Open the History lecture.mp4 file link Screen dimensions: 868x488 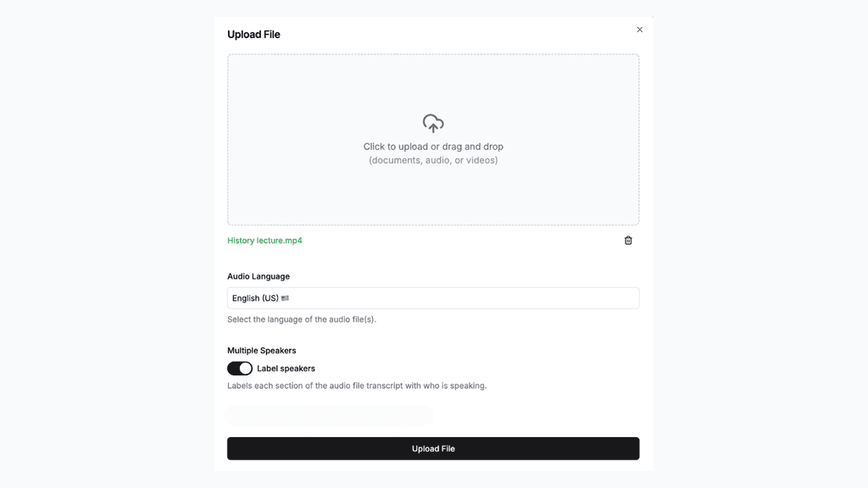tap(264, 241)
